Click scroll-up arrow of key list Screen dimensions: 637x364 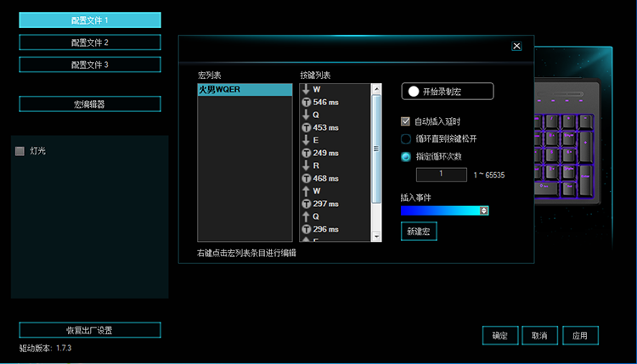tap(376, 89)
